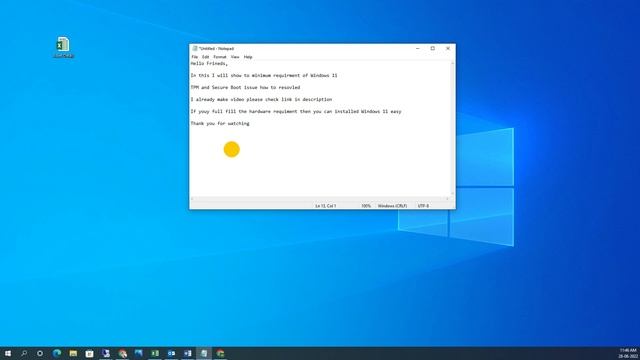Launch Cortana from the taskbar
This screenshot has height=360, width=640.
[40, 353]
